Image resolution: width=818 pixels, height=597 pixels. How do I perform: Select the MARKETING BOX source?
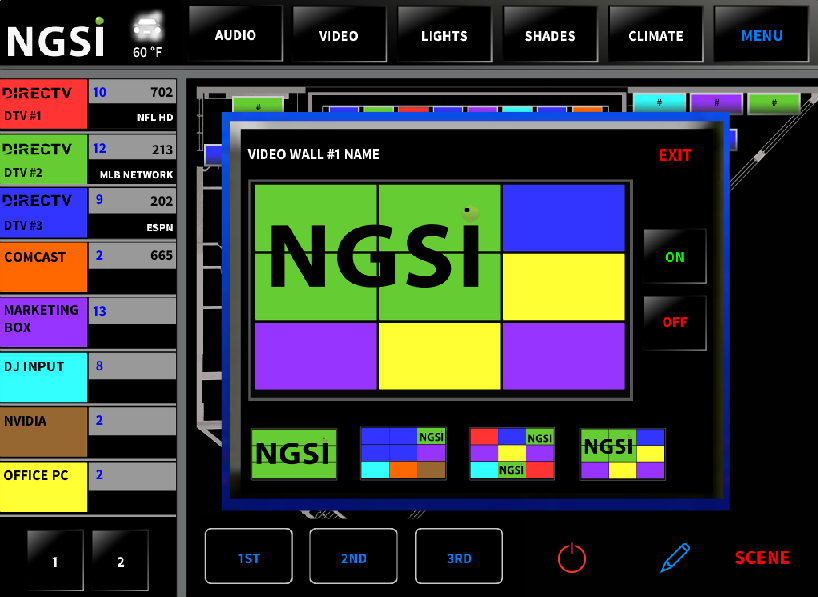43,322
